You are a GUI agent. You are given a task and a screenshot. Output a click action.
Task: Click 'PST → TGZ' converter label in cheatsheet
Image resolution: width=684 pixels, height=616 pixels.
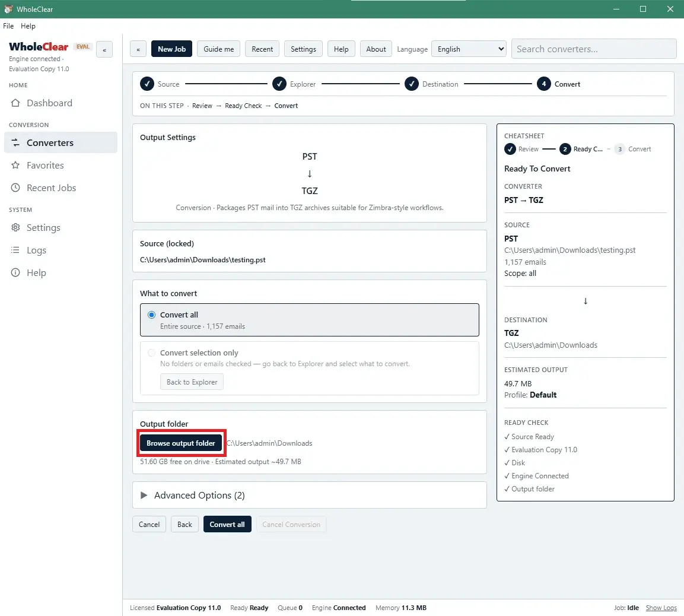523,200
